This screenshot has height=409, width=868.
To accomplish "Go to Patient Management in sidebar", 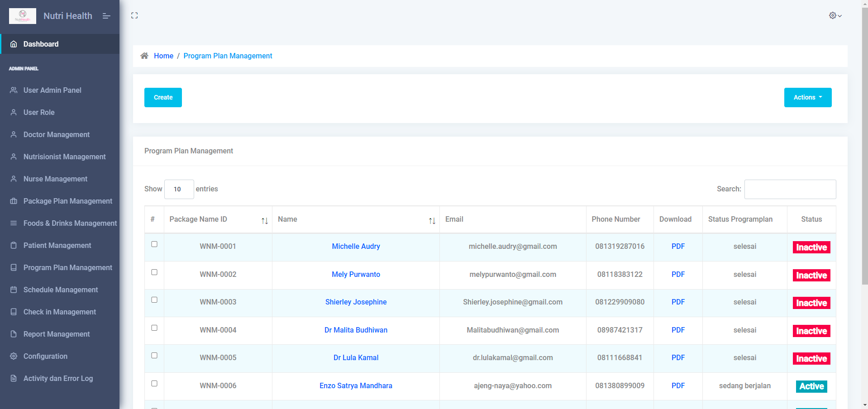I will click(57, 245).
